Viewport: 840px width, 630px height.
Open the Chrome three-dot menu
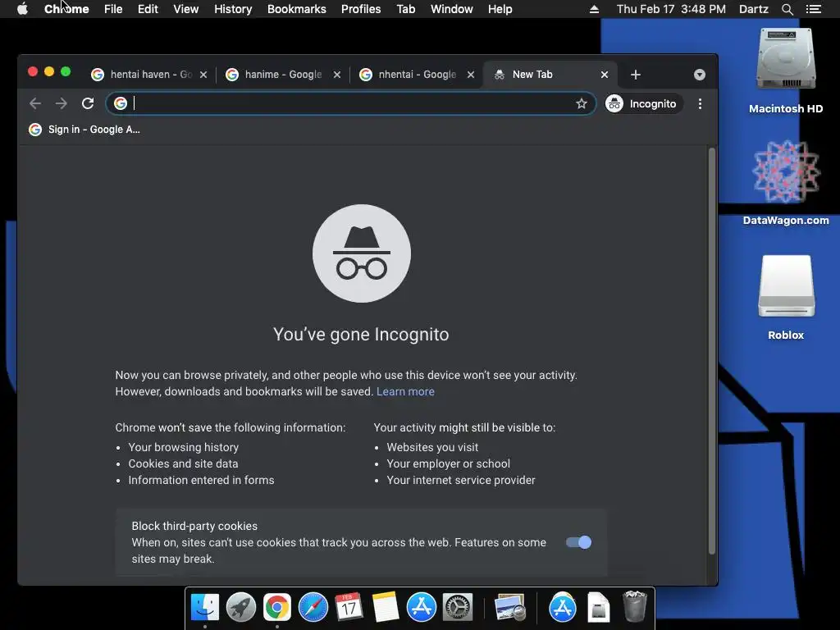[700, 103]
